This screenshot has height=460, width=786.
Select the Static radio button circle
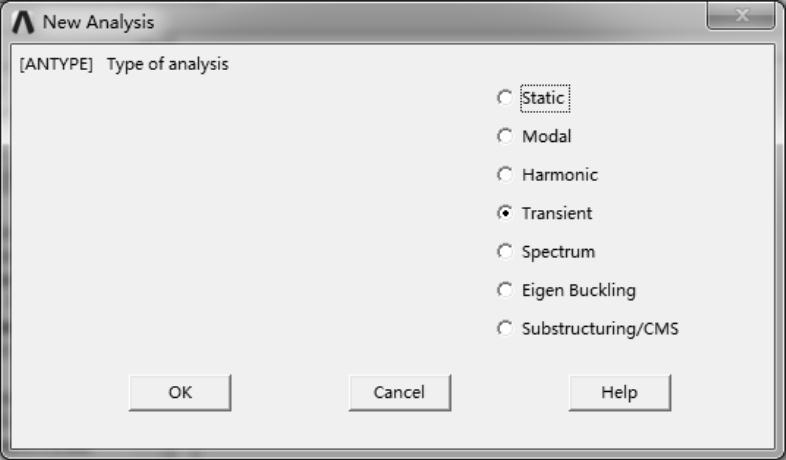(504, 98)
